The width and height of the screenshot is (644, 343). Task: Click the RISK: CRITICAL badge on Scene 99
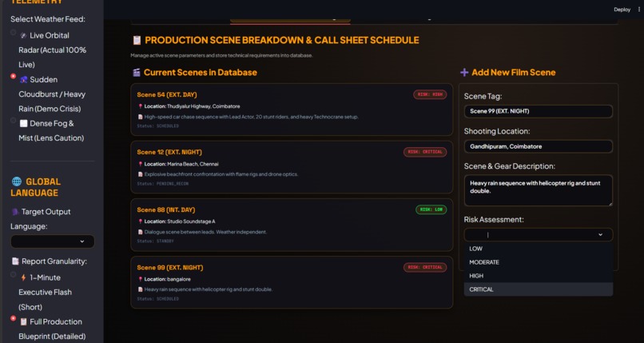425,267
